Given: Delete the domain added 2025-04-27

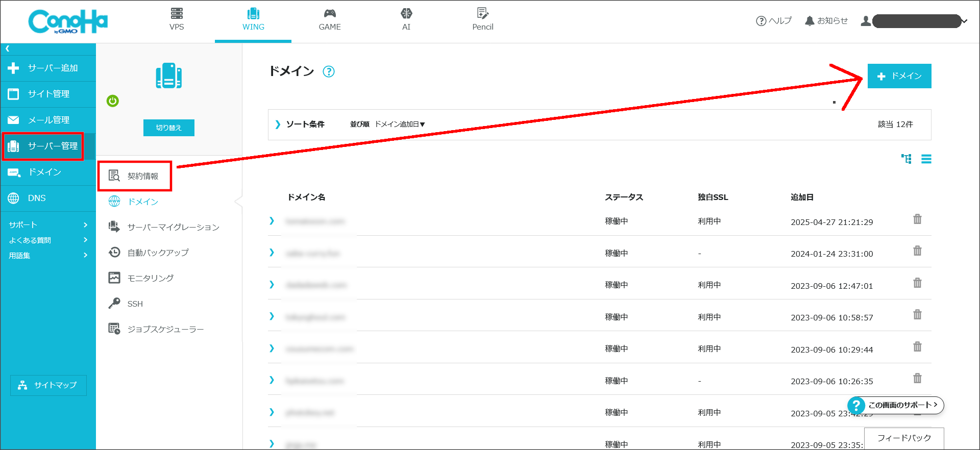Looking at the screenshot, I should tap(917, 219).
